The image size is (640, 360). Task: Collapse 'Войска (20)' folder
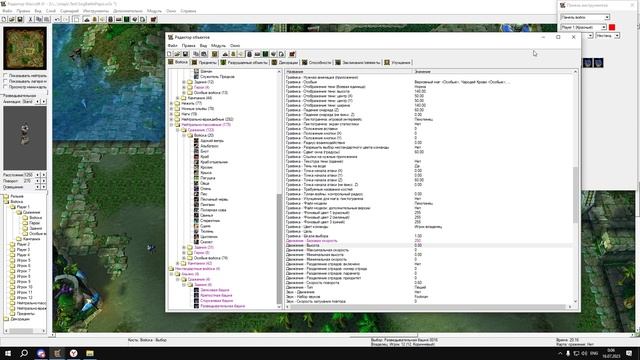[184, 135]
